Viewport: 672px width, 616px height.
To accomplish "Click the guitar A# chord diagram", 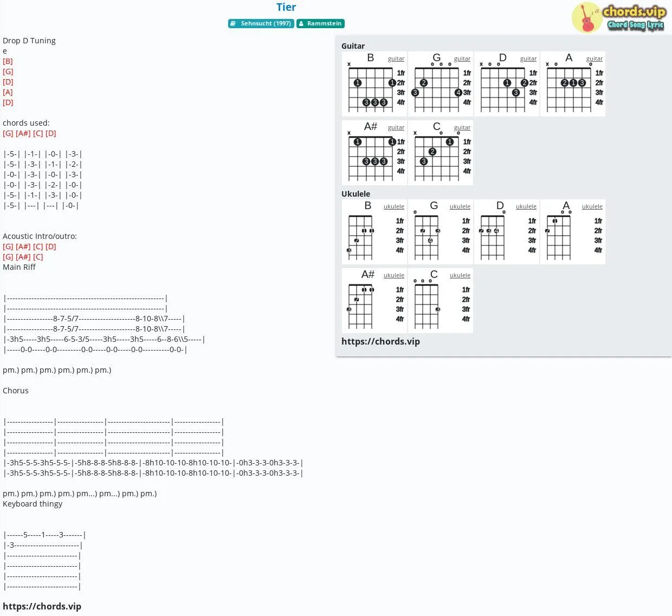I will pyautogui.click(x=374, y=153).
